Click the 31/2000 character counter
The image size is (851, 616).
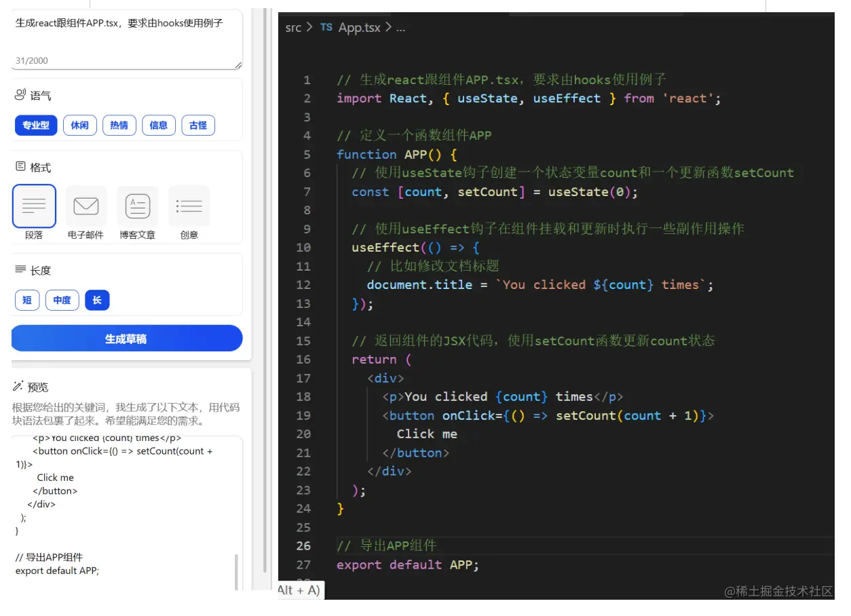point(32,60)
